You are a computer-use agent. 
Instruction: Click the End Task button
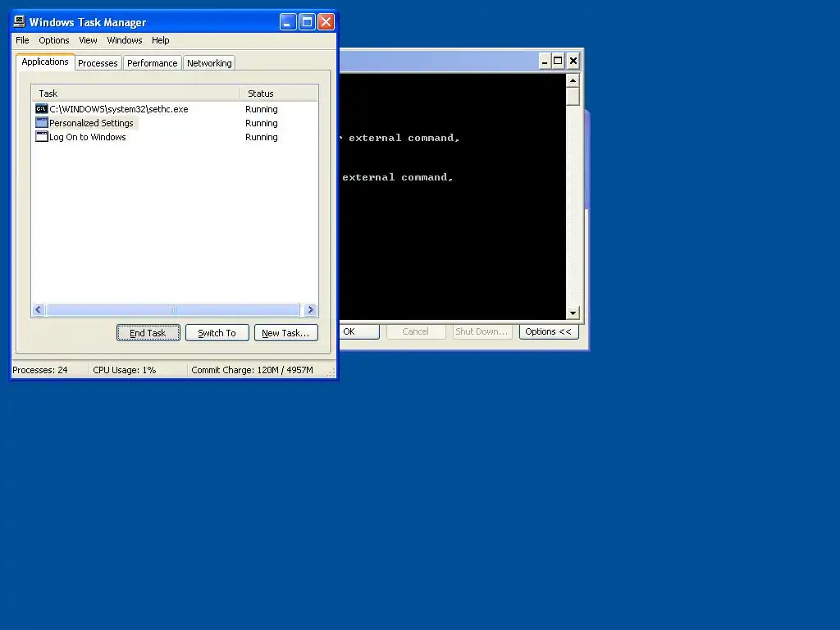pyautogui.click(x=148, y=333)
